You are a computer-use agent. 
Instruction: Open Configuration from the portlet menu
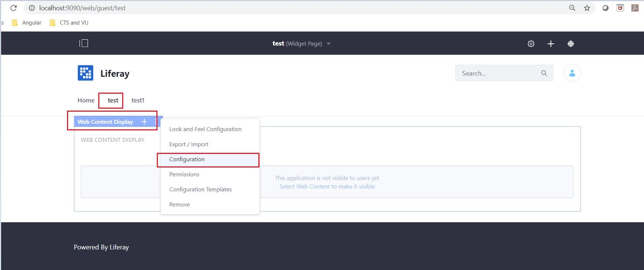(x=187, y=160)
